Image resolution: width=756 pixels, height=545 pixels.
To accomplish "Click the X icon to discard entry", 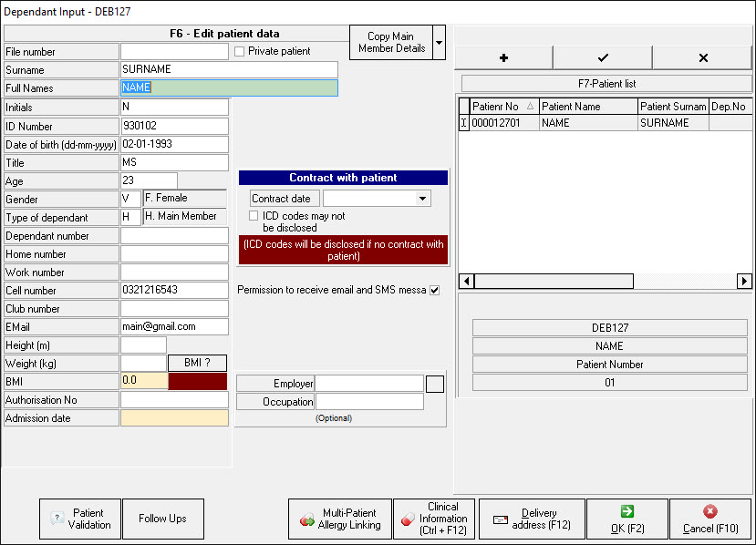I will tap(702, 57).
